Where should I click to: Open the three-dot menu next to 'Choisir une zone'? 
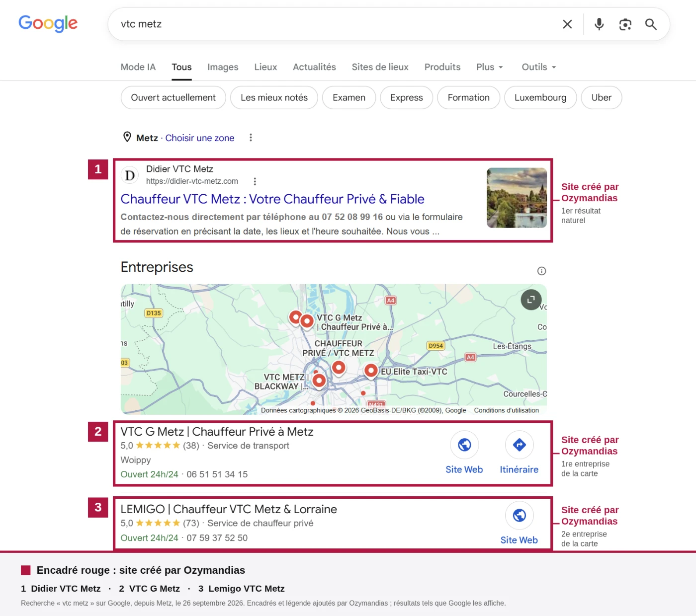(x=251, y=138)
